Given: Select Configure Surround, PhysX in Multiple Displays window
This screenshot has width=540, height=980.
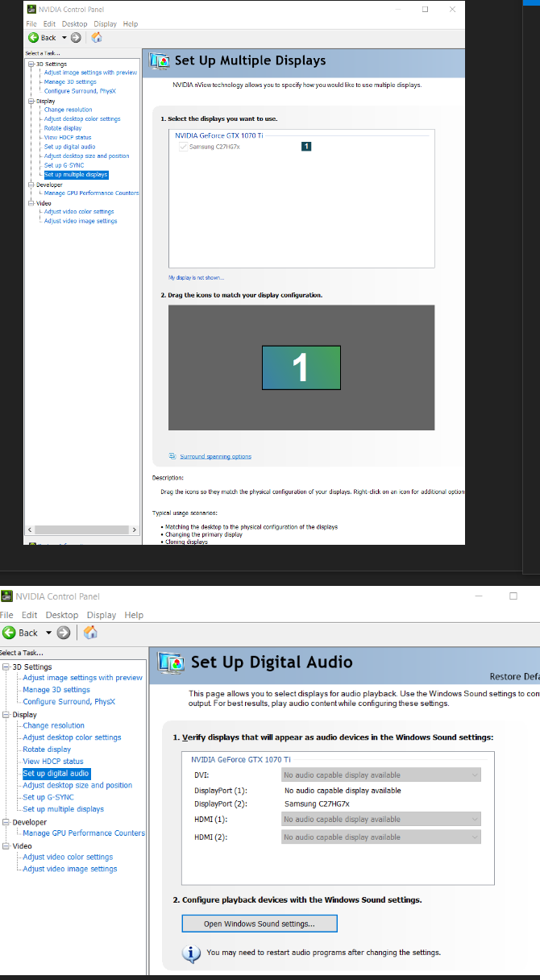Looking at the screenshot, I should 80,91.
